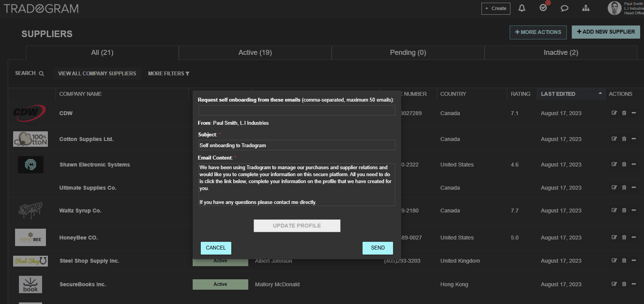The image size is (644, 304).
Task: Sort by the LAST EDITED column arrow
Action: pos(600,93)
